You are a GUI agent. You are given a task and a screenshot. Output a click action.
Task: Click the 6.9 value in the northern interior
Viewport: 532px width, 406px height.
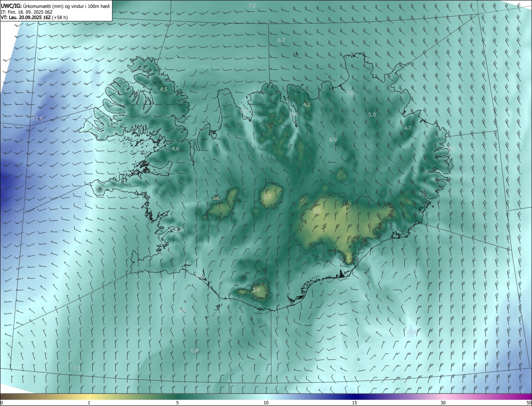pyautogui.click(x=333, y=140)
